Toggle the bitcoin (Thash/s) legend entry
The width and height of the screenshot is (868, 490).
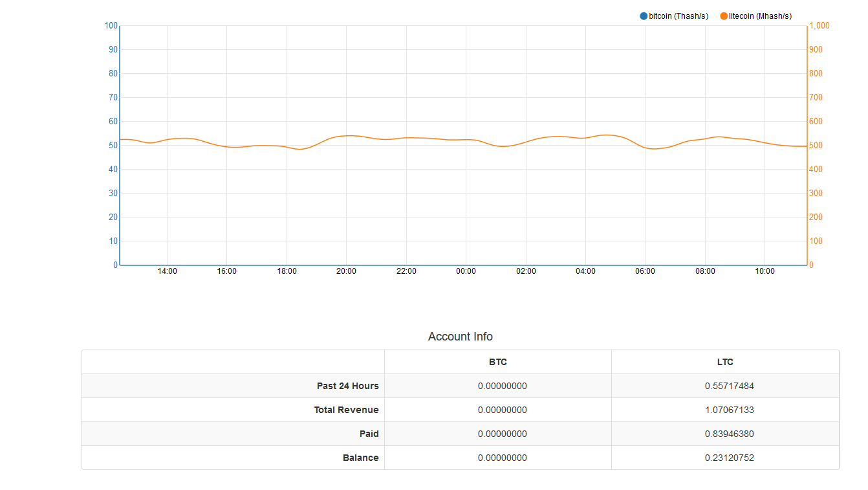click(674, 16)
